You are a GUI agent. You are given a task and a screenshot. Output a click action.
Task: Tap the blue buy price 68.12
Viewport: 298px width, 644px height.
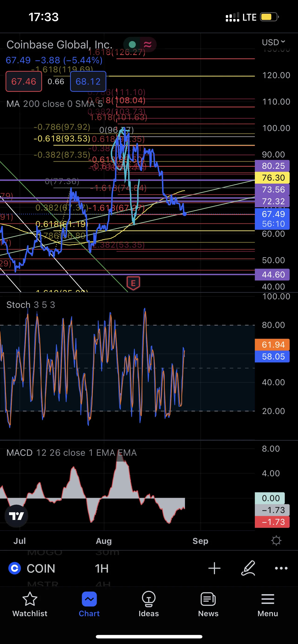pyautogui.click(x=88, y=82)
